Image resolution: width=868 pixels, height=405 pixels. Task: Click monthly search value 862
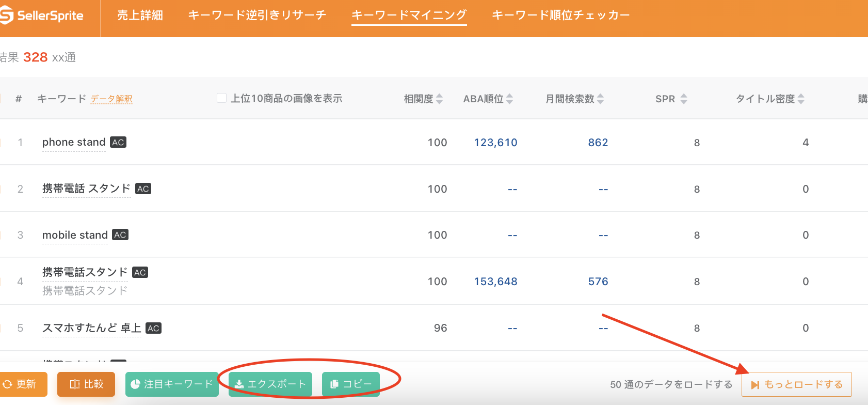point(598,143)
